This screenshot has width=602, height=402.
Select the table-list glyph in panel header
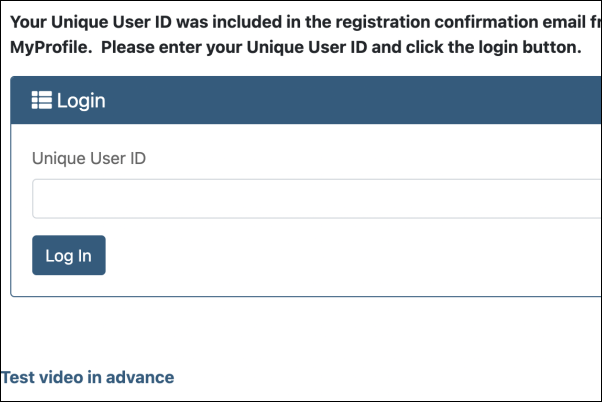click(x=41, y=100)
